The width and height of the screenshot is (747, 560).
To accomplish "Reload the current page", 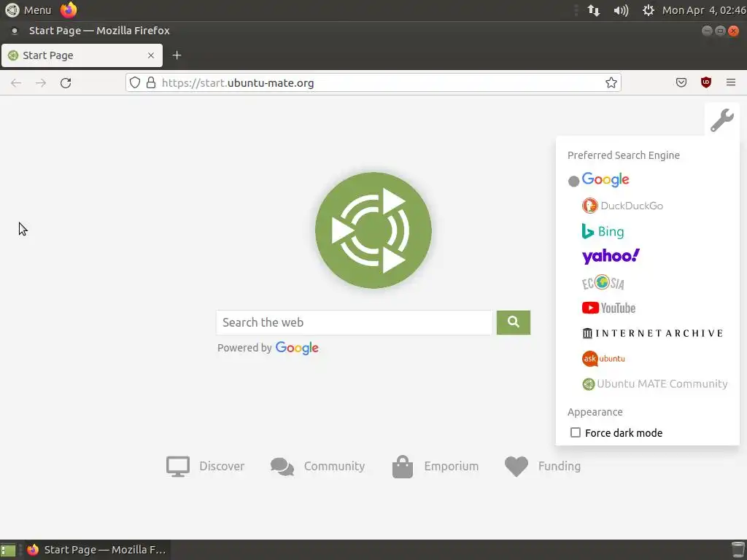I will click(x=66, y=83).
